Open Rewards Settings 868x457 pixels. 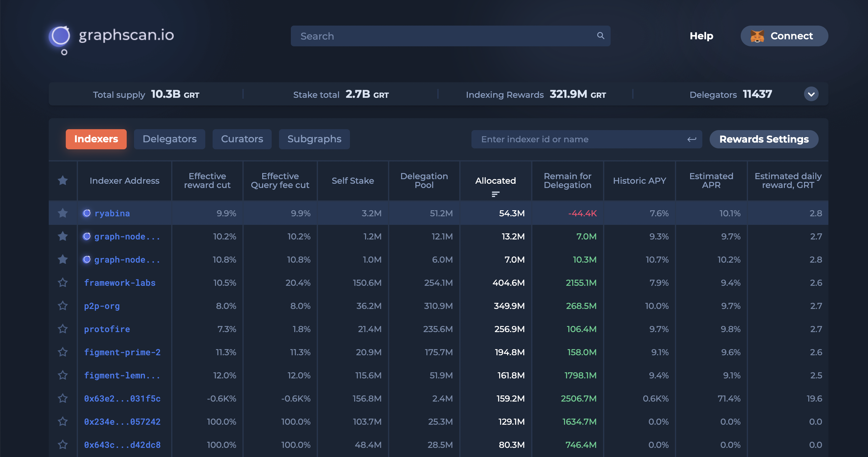764,139
